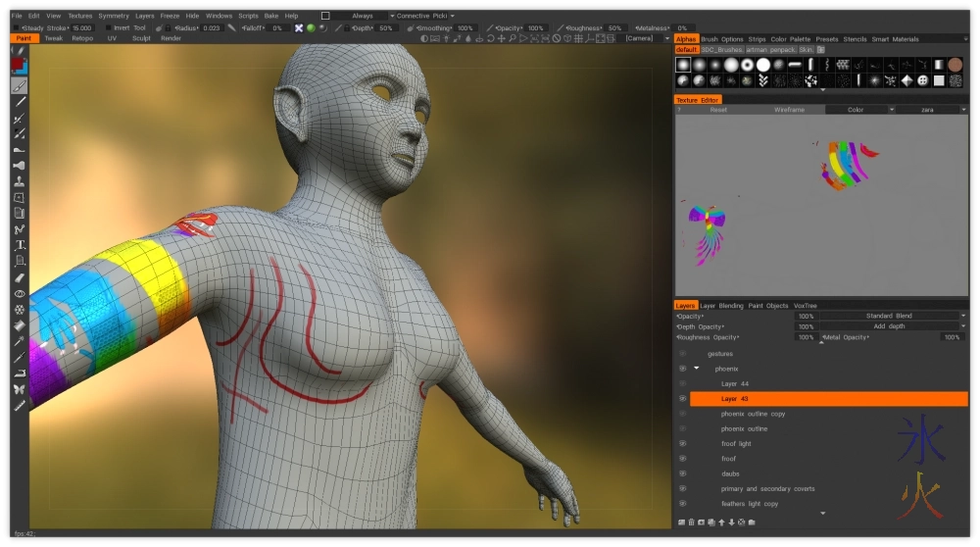980x547 pixels.
Task: Switch to the Sculpt room tab
Action: click(x=141, y=38)
